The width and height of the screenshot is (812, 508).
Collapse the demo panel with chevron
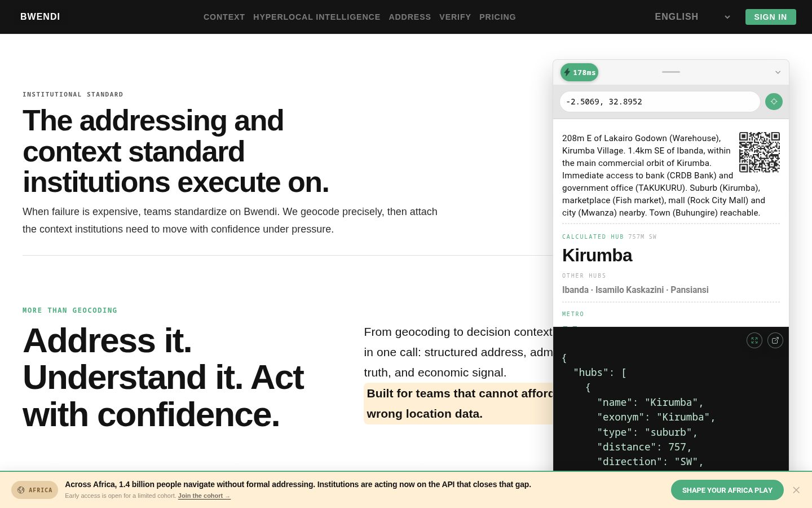point(778,72)
